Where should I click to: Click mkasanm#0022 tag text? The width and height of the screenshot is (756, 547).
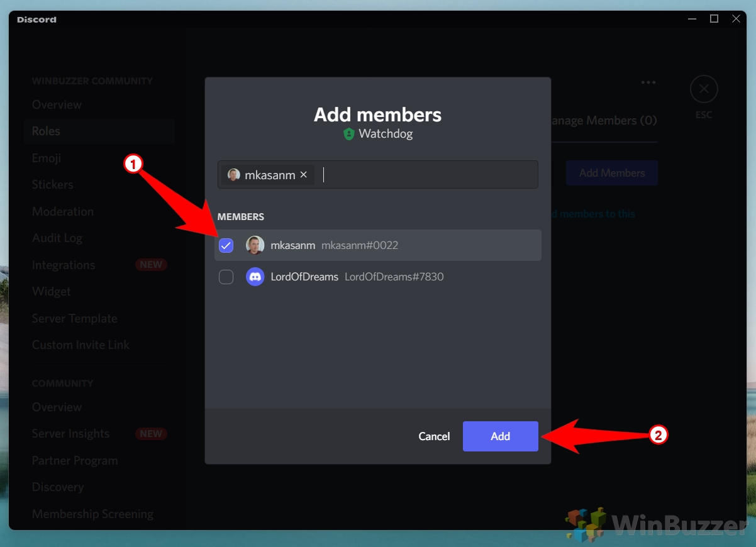tap(360, 245)
